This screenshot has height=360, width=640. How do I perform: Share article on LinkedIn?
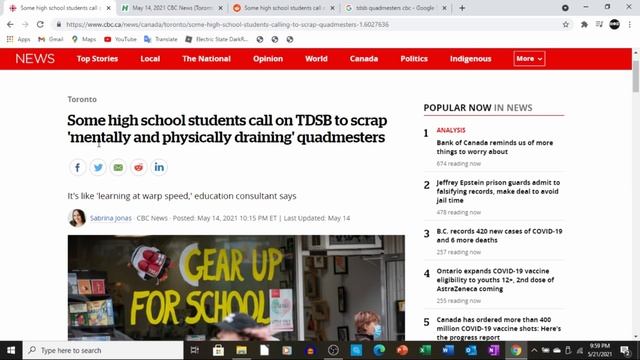coord(159,167)
